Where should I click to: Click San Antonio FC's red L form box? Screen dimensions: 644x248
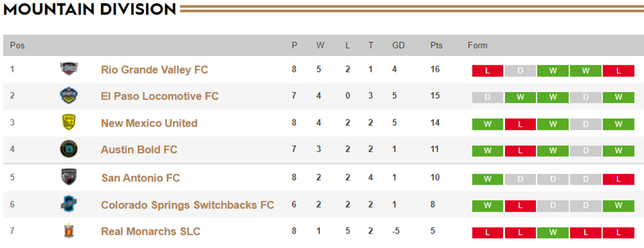(619, 179)
